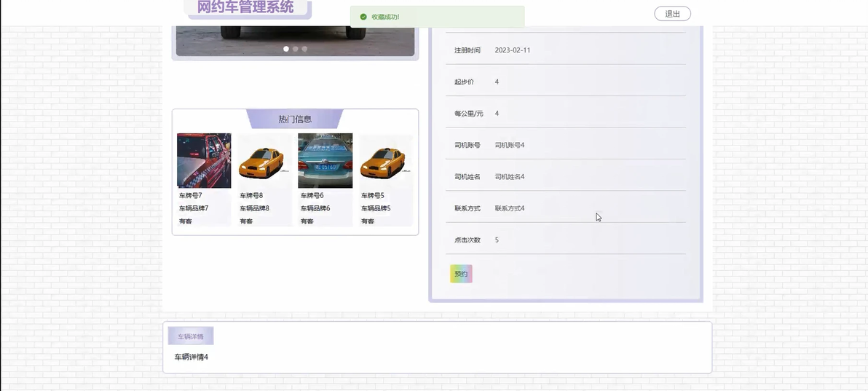Click the registration date 2023-02-11

(x=513, y=50)
